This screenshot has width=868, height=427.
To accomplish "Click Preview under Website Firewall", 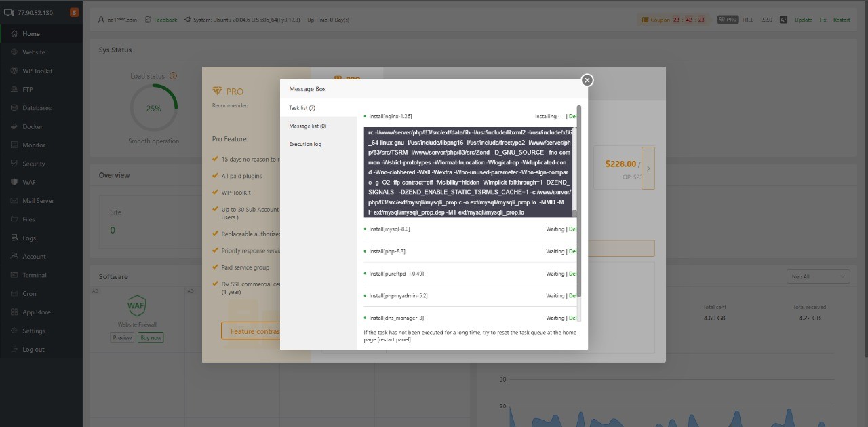I will pyautogui.click(x=122, y=337).
